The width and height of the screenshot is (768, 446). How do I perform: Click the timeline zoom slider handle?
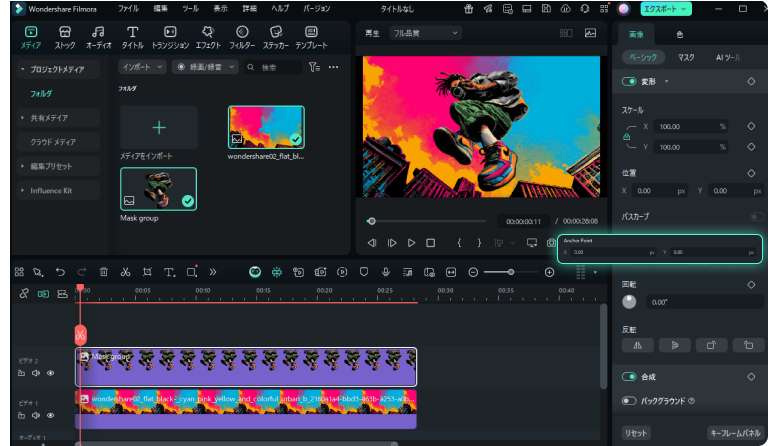coord(511,272)
